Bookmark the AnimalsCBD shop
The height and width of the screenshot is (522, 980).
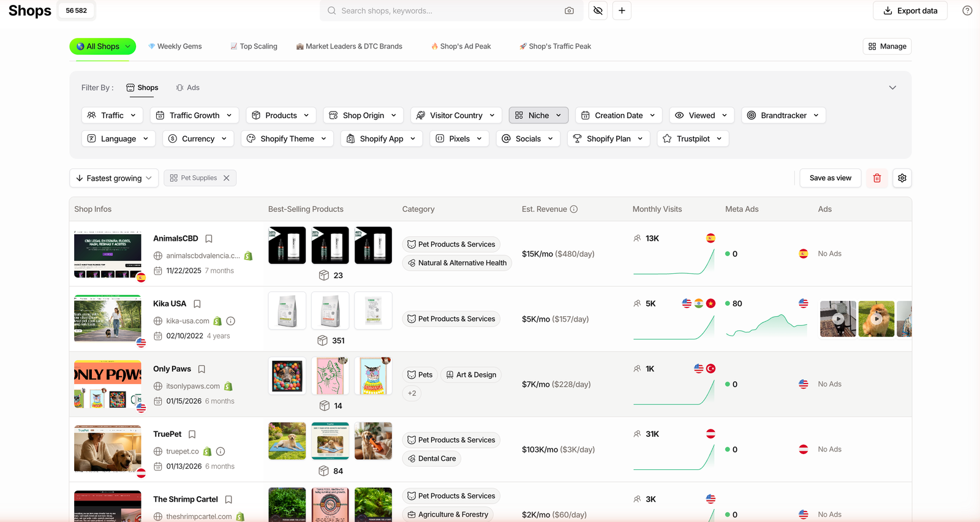click(209, 239)
